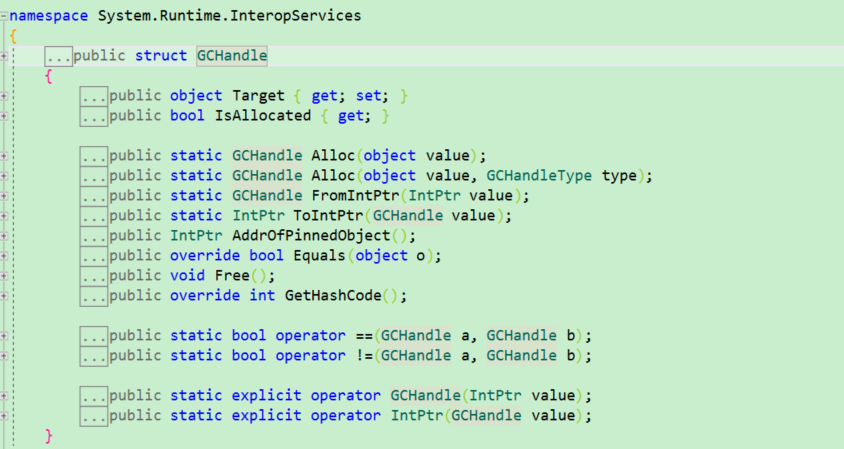Expand margin plus beside Alloc with GCHandleType line
Screen dimensions: 844x449
pos(3,176)
